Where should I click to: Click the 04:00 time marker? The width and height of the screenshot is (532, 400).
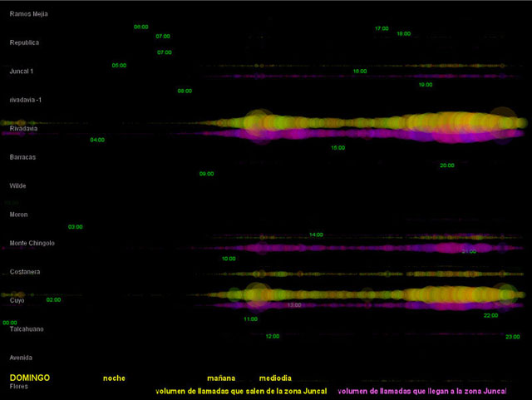[97, 140]
